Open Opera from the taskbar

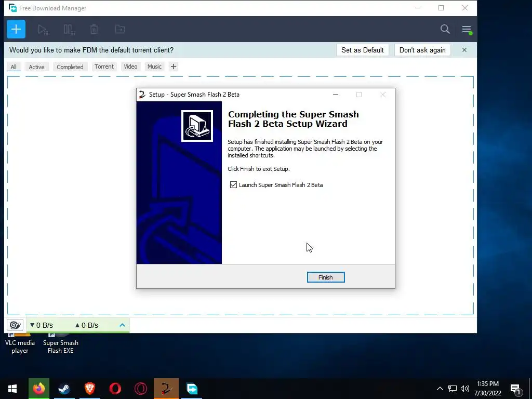(115, 389)
